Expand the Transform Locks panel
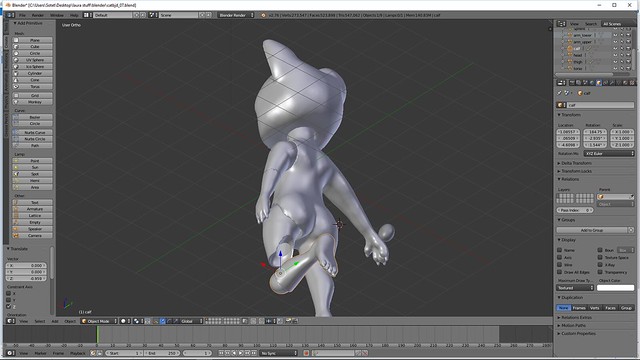This screenshot has height=360, width=640. (575, 171)
